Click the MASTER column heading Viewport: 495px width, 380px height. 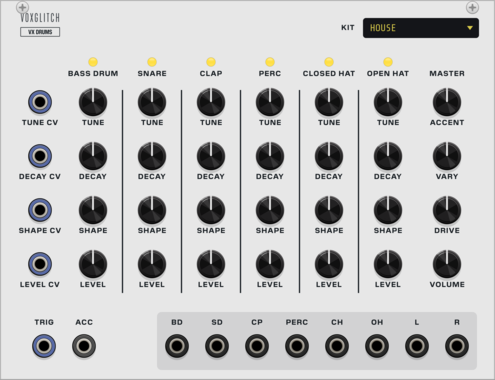[447, 73]
